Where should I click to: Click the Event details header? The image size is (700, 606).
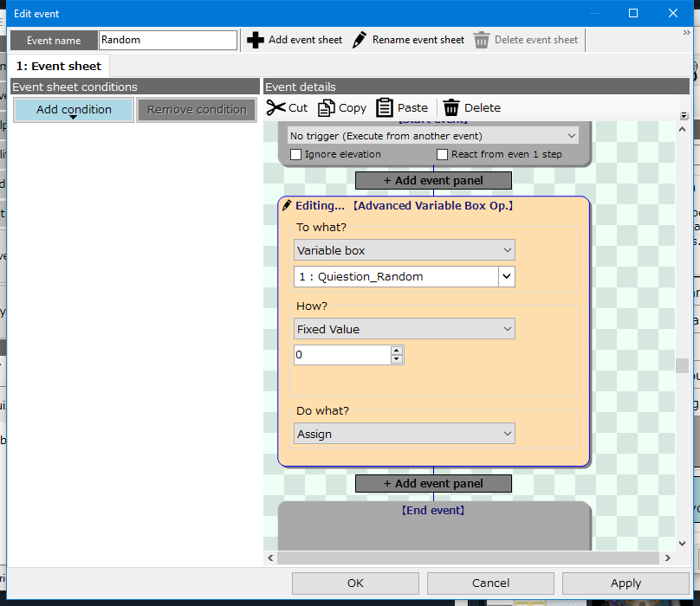476,87
